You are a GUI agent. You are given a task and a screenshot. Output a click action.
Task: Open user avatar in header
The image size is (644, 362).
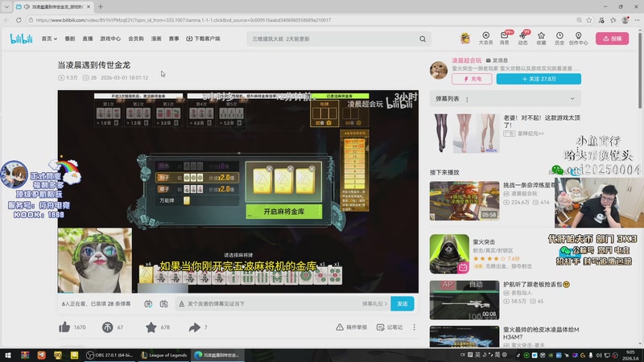[x=465, y=38]
